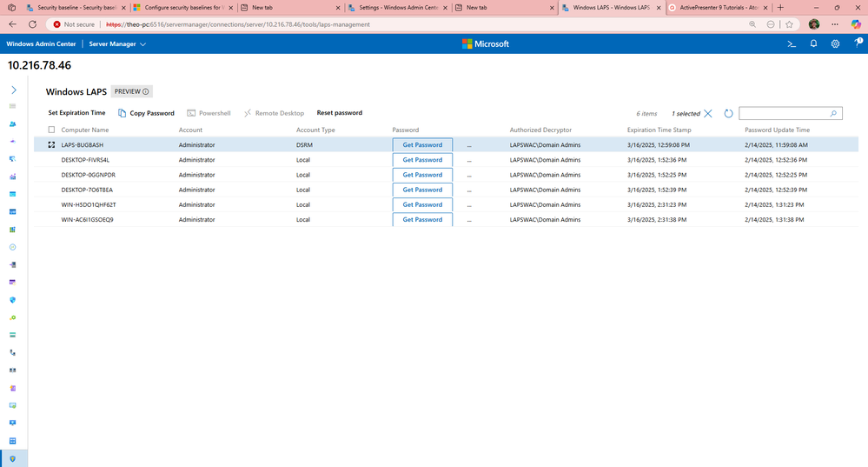Click the browser address bar URL
The height and width of the screenshot is (467, 868).
(238, 24)
